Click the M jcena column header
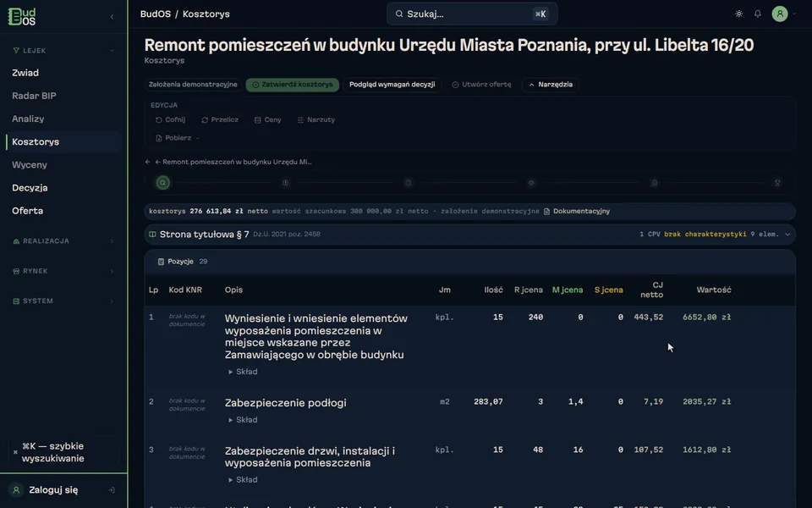This screenshot has height=508, width=812. (x=567, y=290)
